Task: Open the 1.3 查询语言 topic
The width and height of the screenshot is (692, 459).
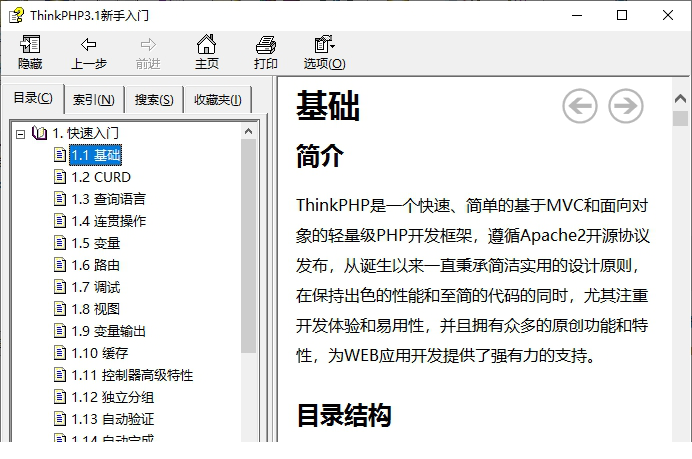Action: (109, 199)
